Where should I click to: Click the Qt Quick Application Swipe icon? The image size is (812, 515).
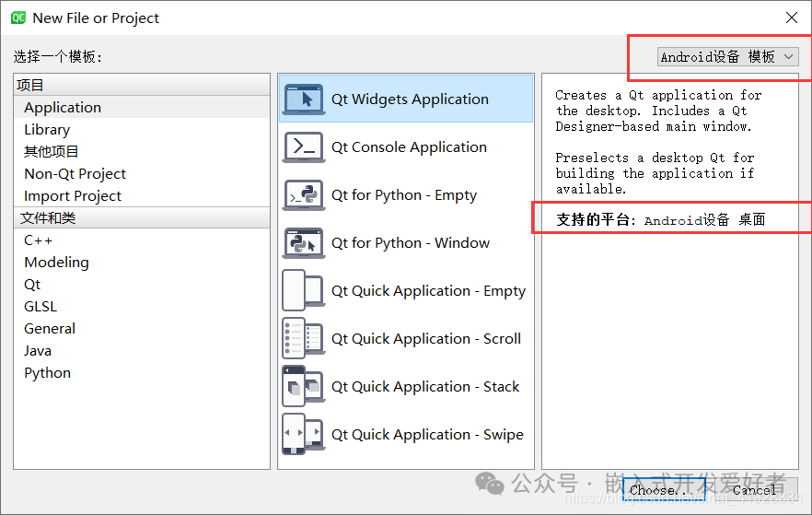tap(304, 434)
